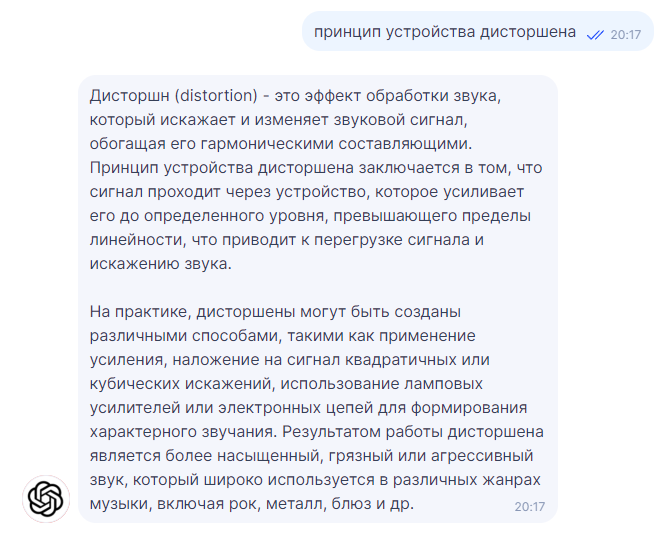Click the phrase 'Результатом работы дисторшена'
666x535 pixels.
click(x=413, y=432)
